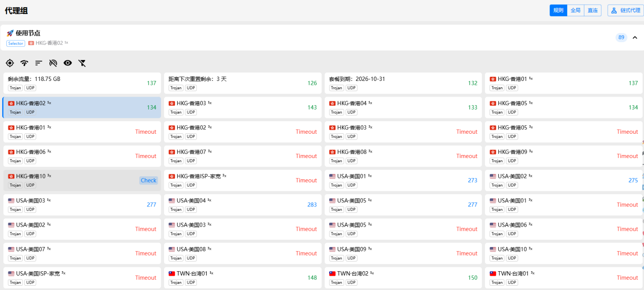Click the rocket icon beside 使用节点
Screen dimensions: 644x290
(10, 33)
